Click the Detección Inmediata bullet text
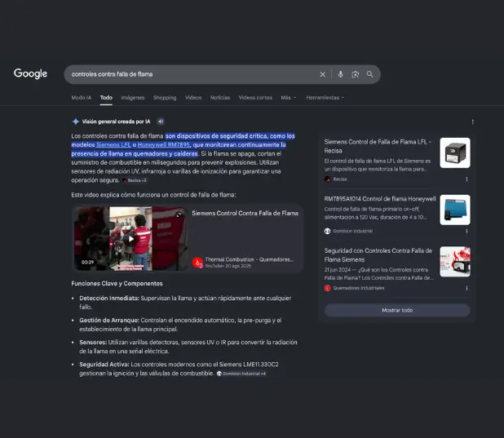 point(185,303)
